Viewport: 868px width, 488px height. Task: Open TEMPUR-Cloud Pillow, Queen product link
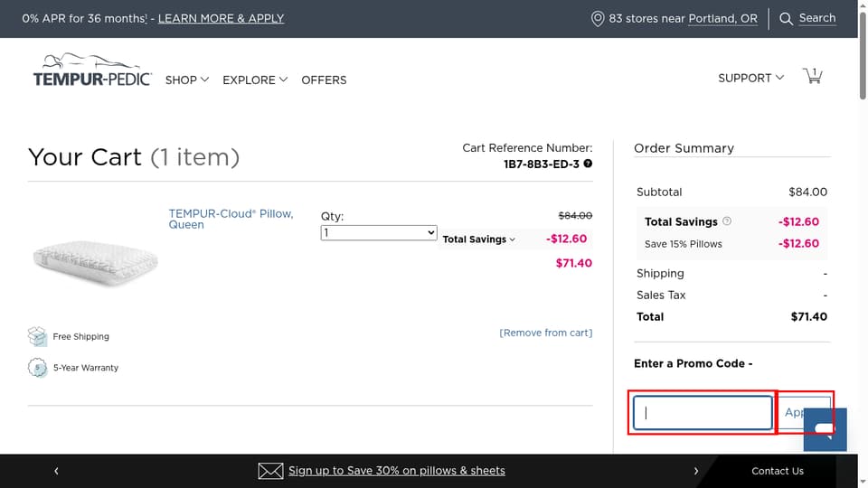click(x=231, y=219)
